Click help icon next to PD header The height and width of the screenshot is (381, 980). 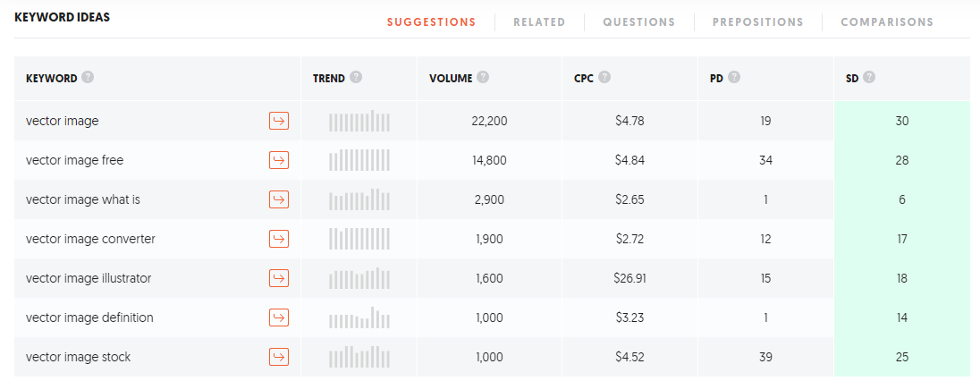[734, 78]
